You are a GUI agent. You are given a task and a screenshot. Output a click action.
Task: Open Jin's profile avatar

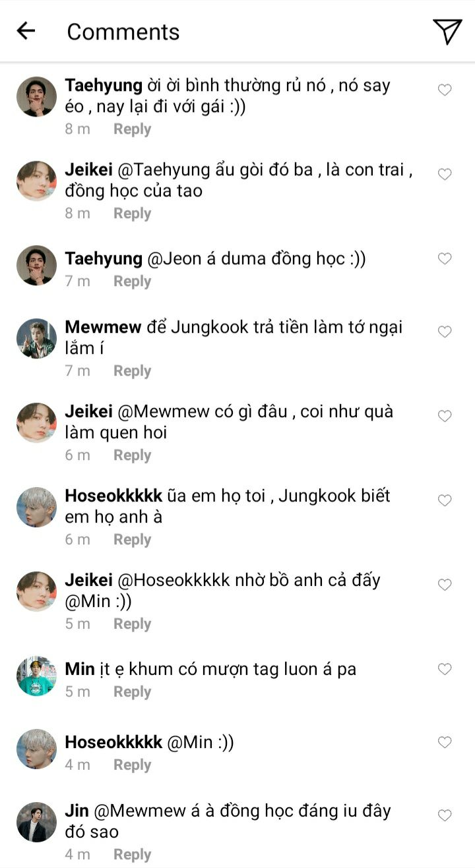pyautogui.click(x=36, y=822)
